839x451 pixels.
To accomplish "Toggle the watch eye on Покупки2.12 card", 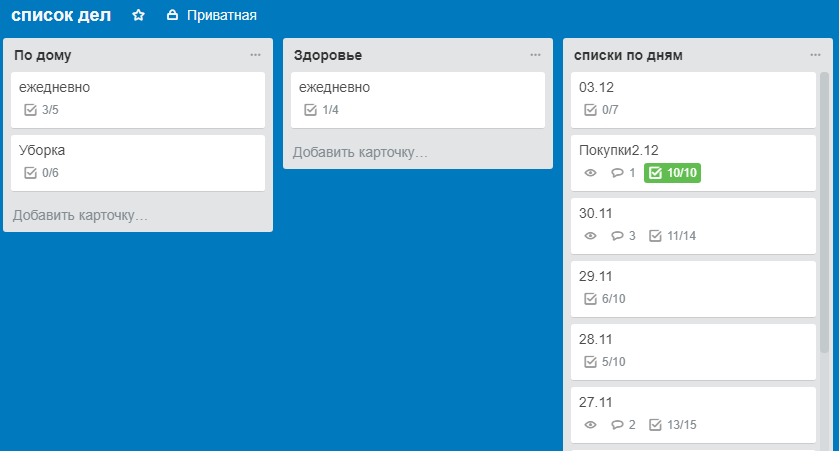I will (590, 173).
